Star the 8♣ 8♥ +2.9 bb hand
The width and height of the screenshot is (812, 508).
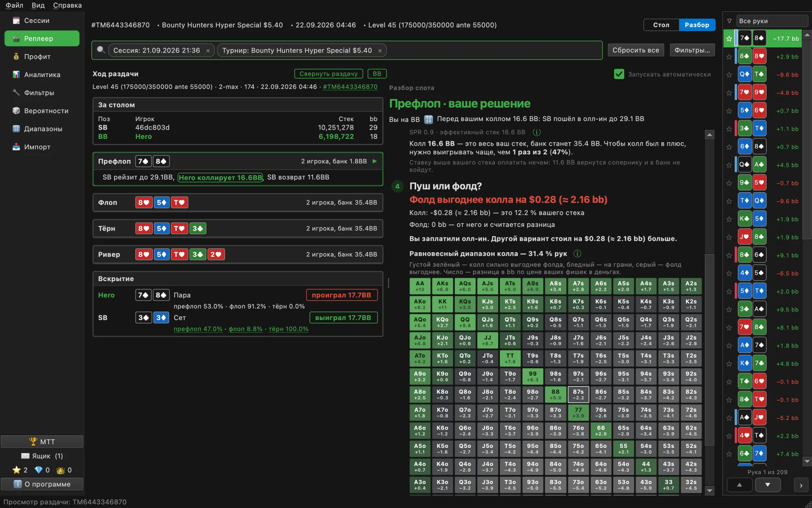[x=729, y=56]
